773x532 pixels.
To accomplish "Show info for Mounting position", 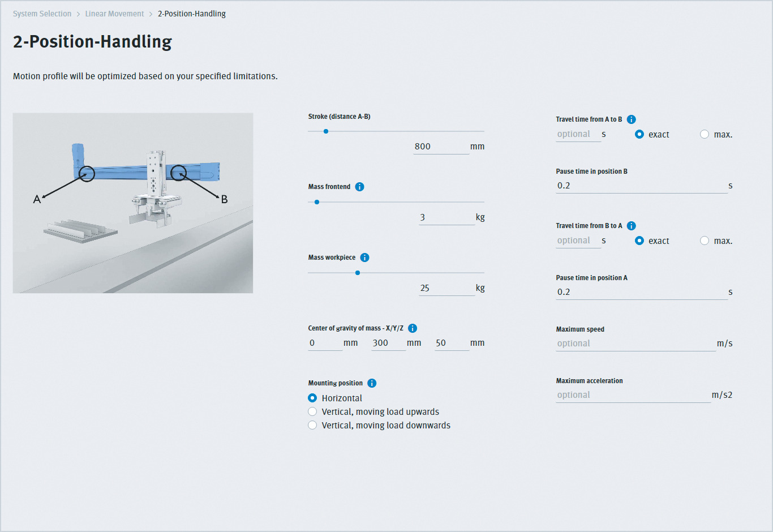I will 372,383.
